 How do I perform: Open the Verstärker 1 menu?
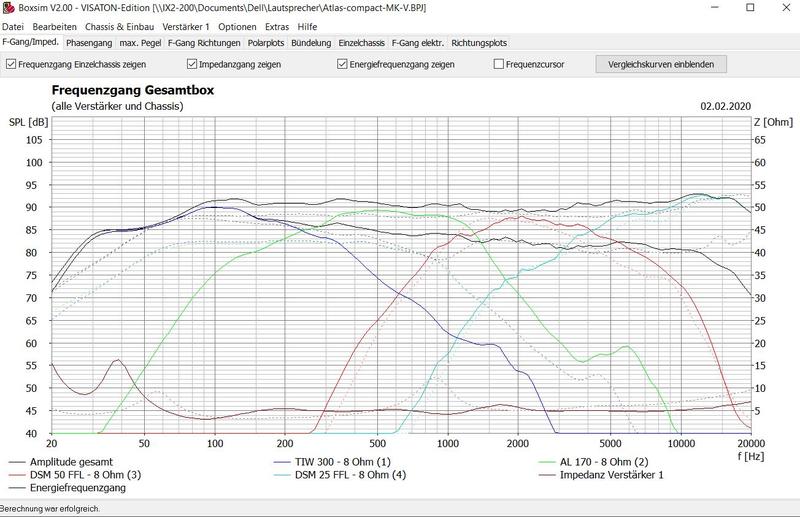(x=186, y=27)
